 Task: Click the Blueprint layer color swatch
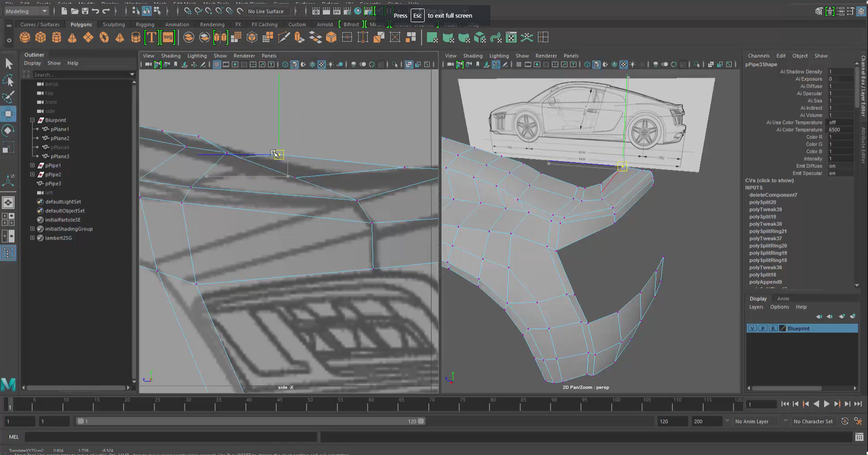pyautogui.click(x=782, y=329)
